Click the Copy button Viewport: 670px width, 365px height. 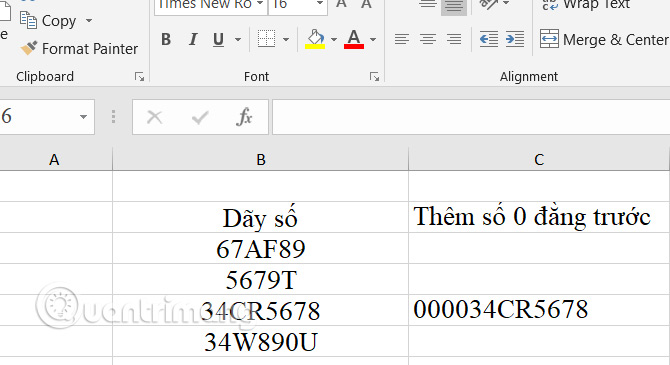click(48, 21)
